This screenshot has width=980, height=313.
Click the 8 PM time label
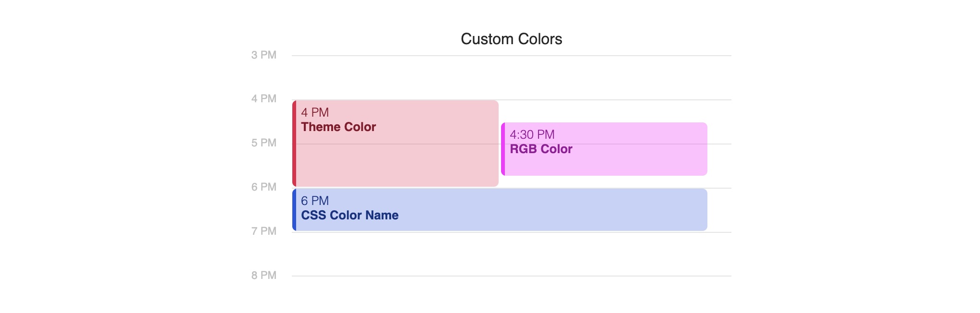264,275
